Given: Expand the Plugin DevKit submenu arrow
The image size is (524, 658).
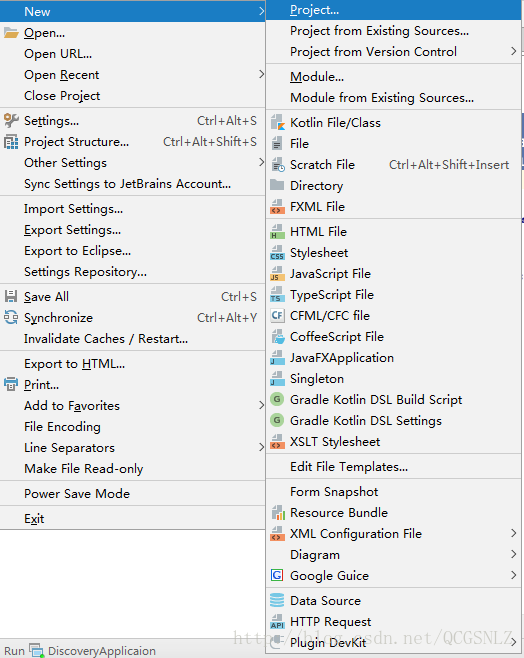Looking at the screenshot, I should pos(514,642).
